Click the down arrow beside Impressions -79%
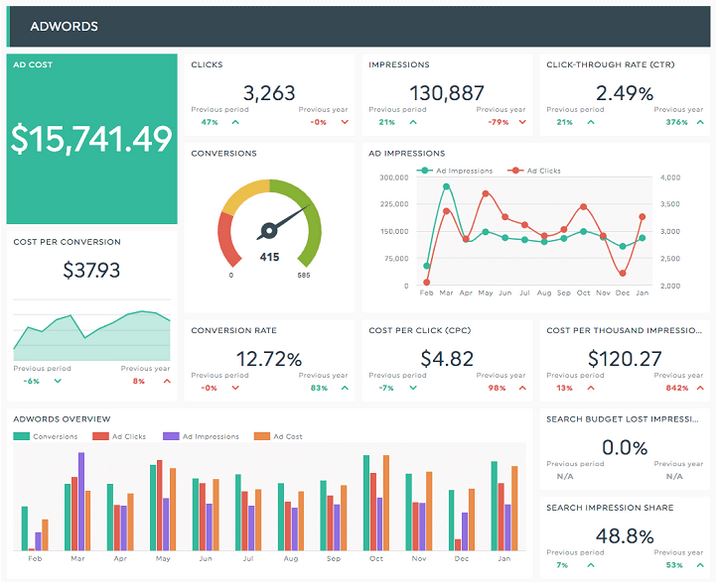The image size is (725, 588). tap(522, 122)
